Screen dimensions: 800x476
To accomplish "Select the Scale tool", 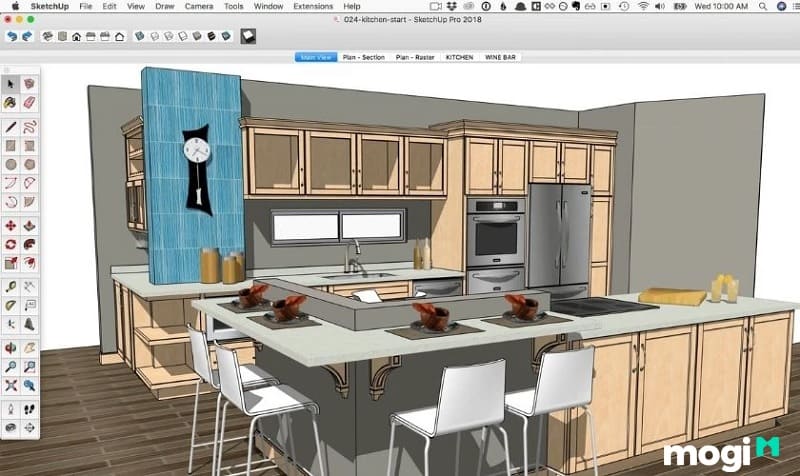I will coord(11,263).
